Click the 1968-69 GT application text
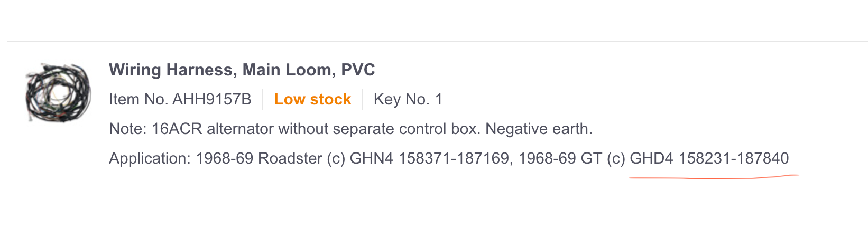 tap(560, 158)
